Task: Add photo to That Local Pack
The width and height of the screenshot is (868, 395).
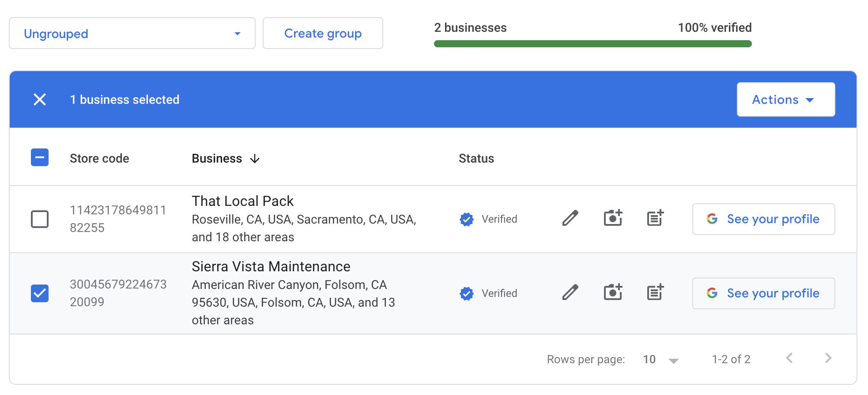Action: click(x=613, y=218)
